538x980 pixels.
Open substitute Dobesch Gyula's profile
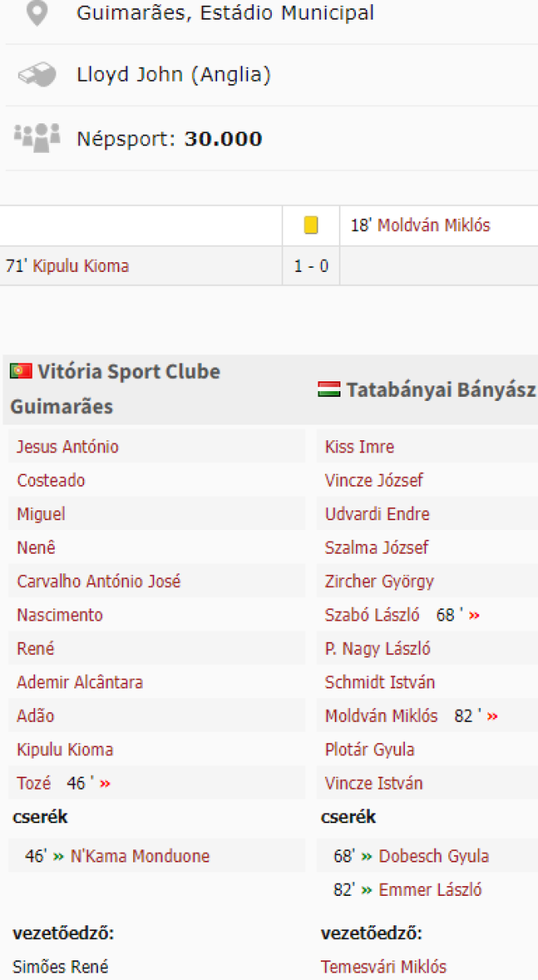(x=434, y=857)
